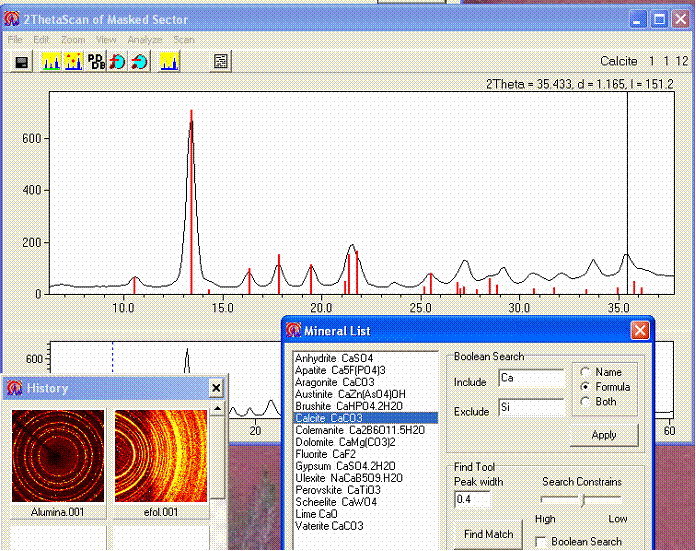
Task: Click the spectrum icon with red peak markers
Action: [x=73, y=62]
